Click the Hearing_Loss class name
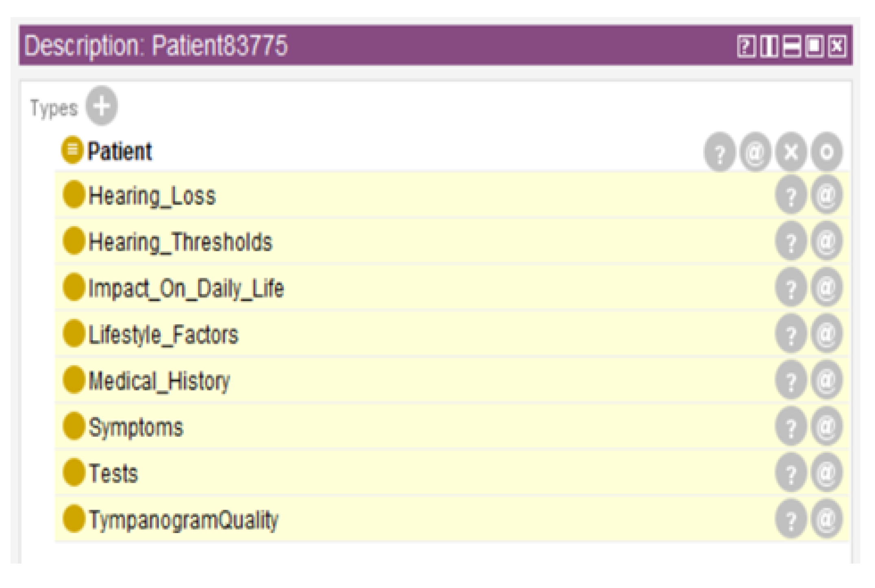875x588 pixels. (x=152, y=196)
